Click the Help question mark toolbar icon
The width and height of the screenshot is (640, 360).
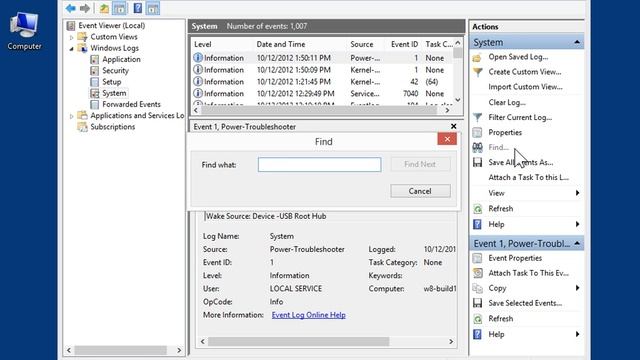[138, 8]
